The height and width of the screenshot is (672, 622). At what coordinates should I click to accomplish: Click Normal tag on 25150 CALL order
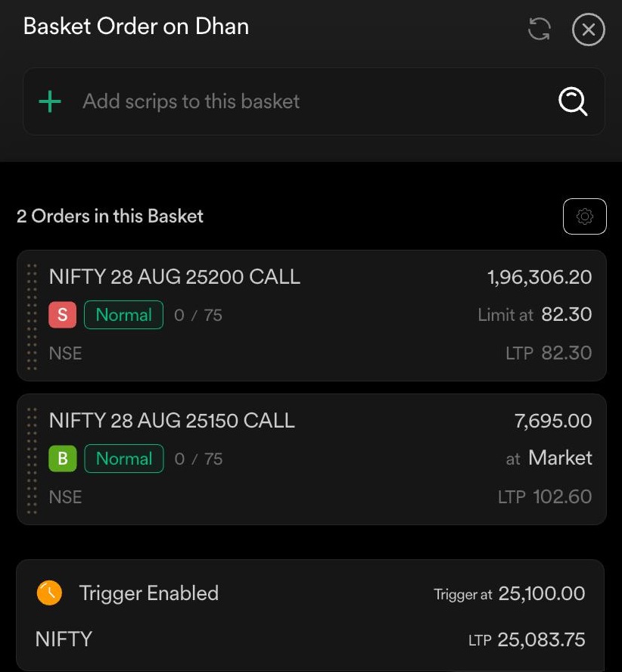123,459
